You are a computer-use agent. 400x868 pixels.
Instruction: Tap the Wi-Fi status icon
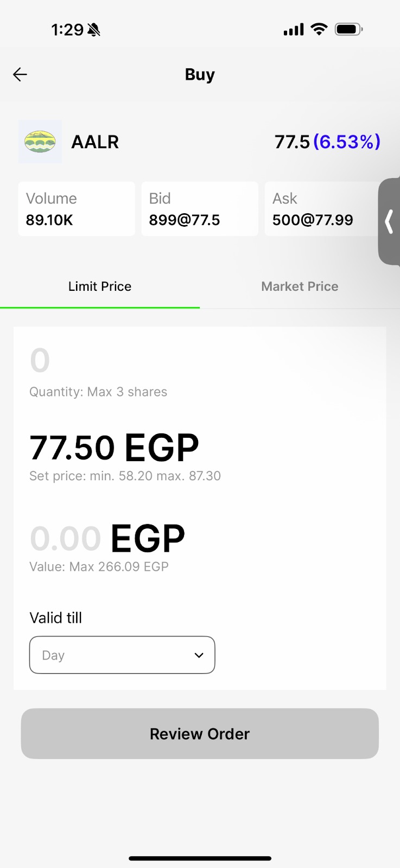[x=319, y=29]
